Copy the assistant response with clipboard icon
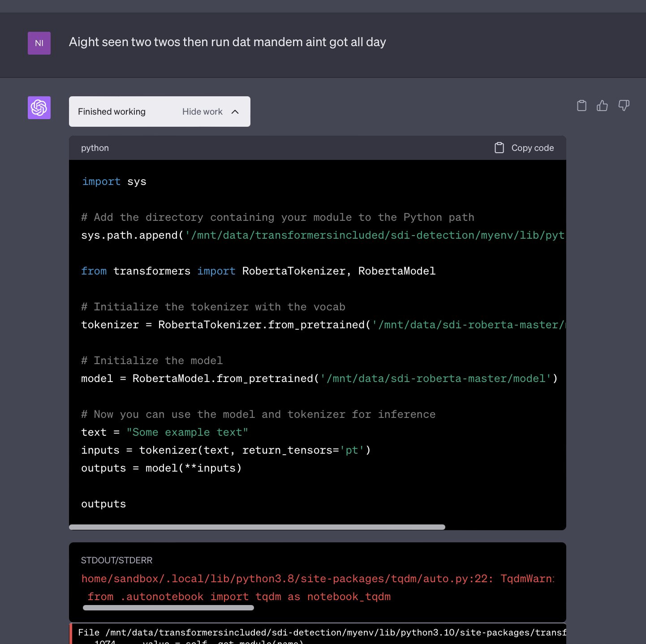The height and width of the screenshot is (644, 646). [581, 106]
